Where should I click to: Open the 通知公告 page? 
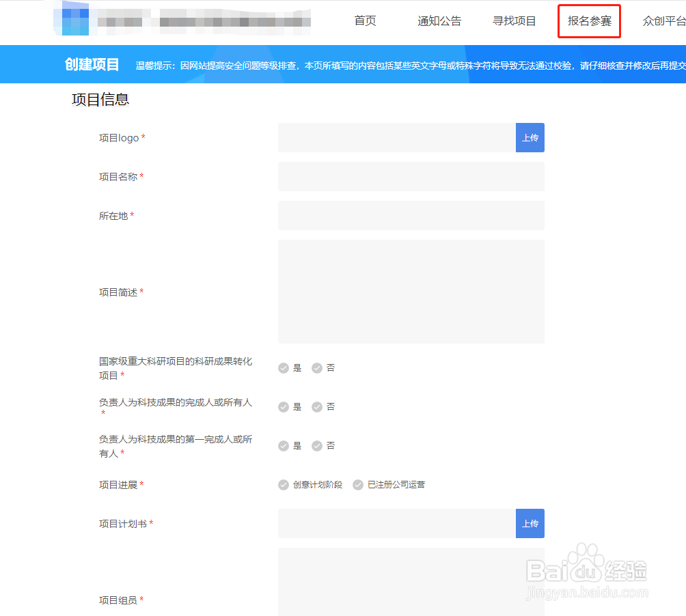point(439,20)
